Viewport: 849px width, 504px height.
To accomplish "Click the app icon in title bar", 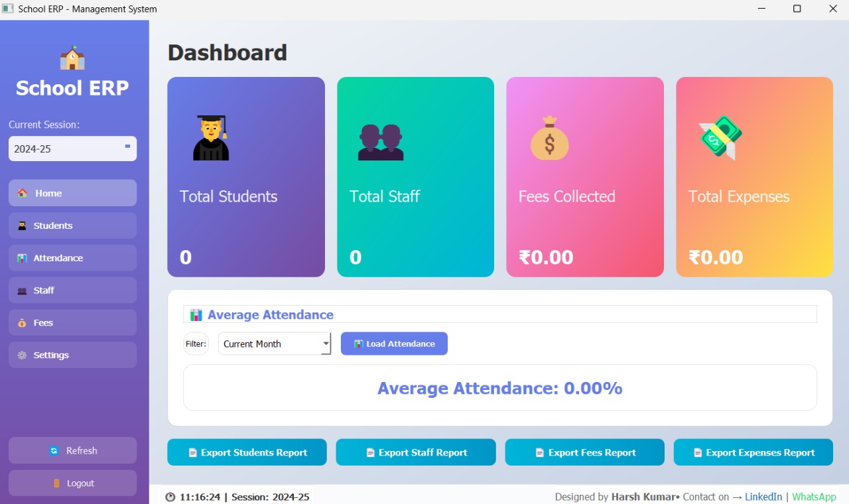I will 8,9.
